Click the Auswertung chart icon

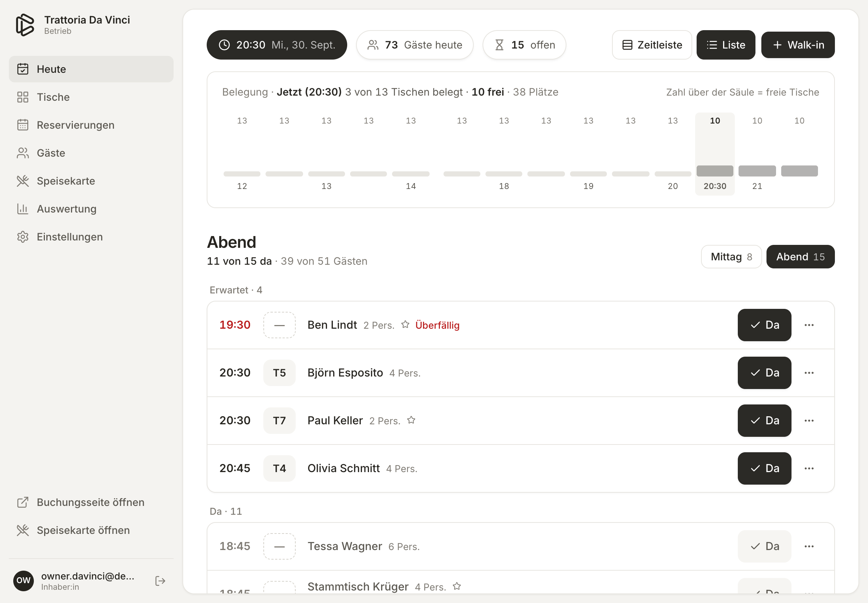(23, 209)
